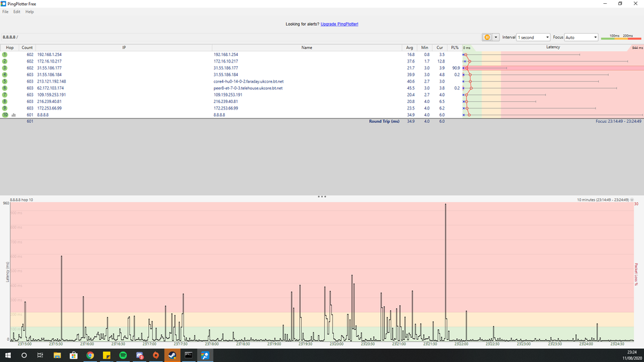Sort by the Avg column header
Viewport: 644px width, 362px height.
tap(409, 48)
